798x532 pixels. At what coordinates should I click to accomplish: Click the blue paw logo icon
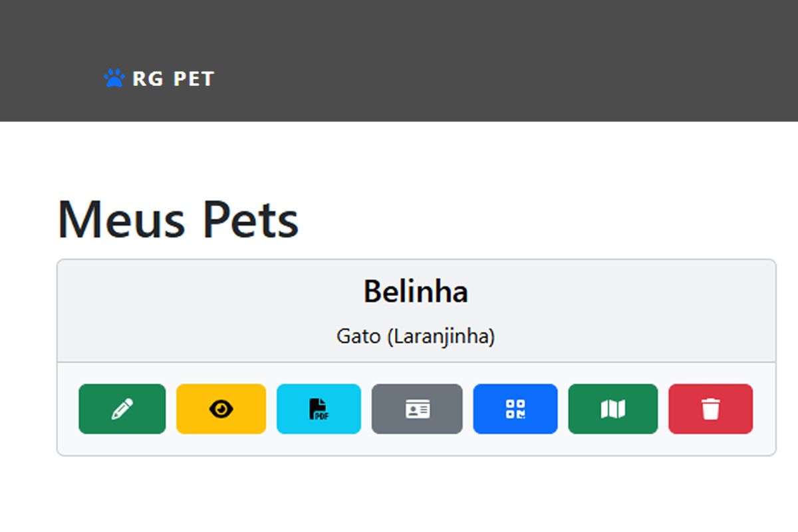(x=114, y=78)
